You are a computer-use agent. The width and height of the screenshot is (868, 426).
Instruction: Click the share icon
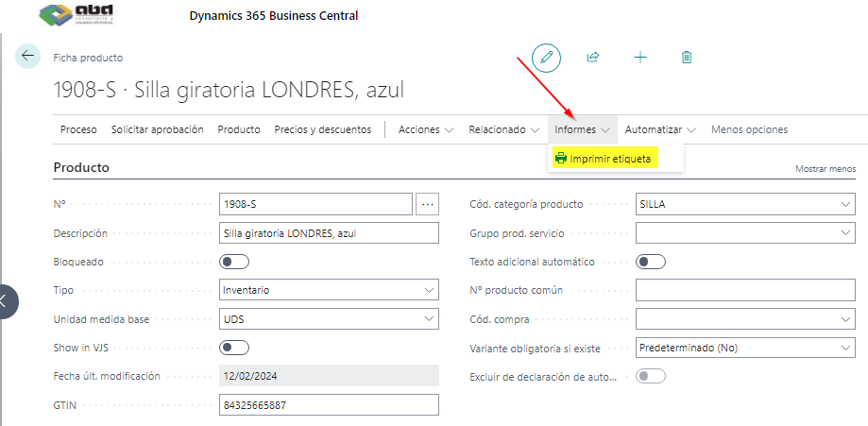(x=593, y=57)
